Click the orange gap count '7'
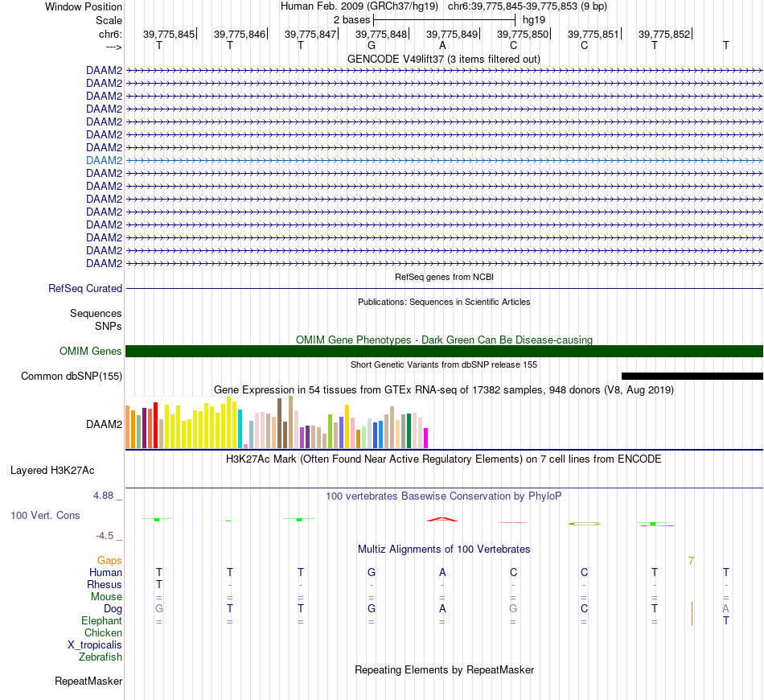Viewport: 764px width, 700px height. (x=691, y=561)
